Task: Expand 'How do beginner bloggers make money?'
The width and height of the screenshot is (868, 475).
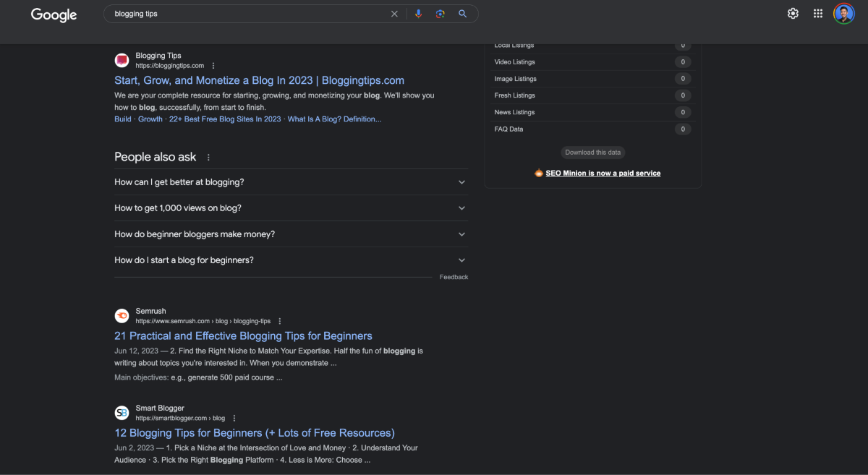Action: 291,234
